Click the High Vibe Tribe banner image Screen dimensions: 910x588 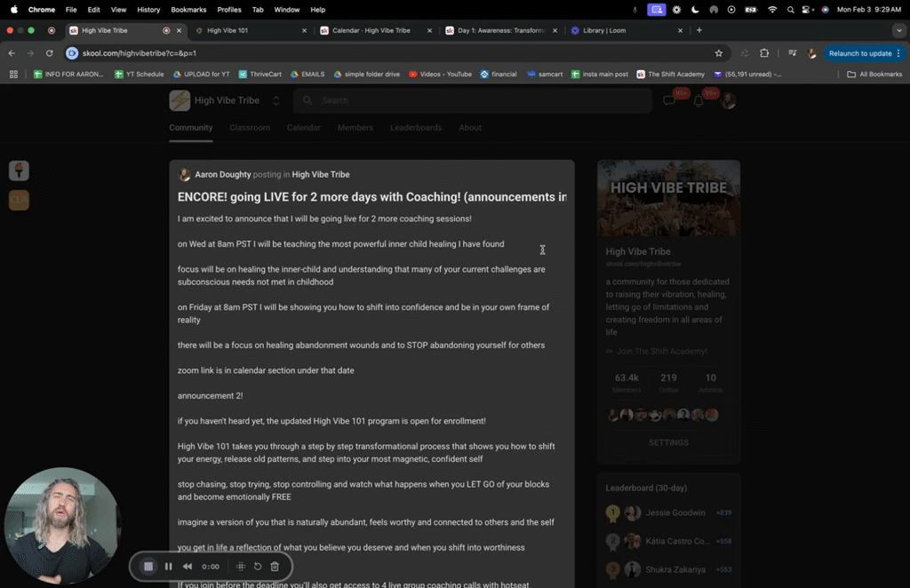coord(668,198)
